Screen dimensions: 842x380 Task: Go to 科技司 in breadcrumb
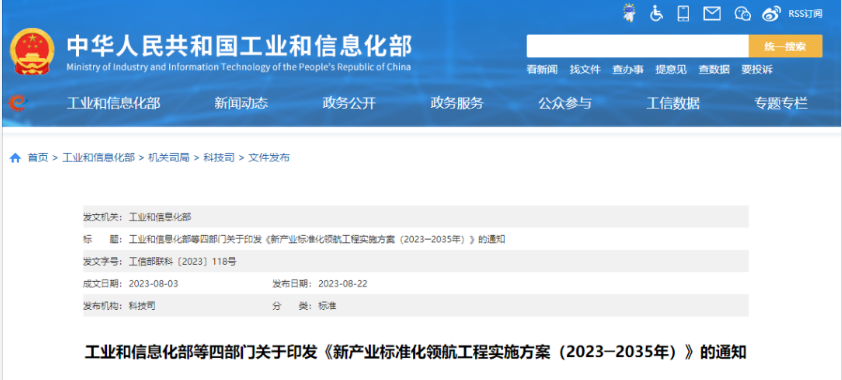tap(219, 158)
